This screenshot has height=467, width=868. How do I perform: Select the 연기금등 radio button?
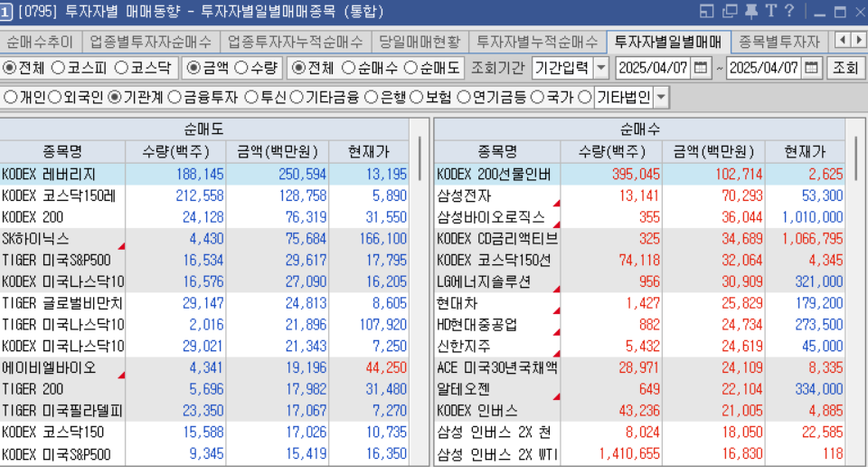[464, 98]
